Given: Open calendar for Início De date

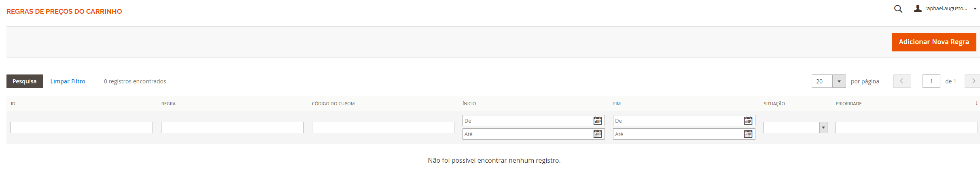Looking at the screenshot, I should tap(597, 121).
